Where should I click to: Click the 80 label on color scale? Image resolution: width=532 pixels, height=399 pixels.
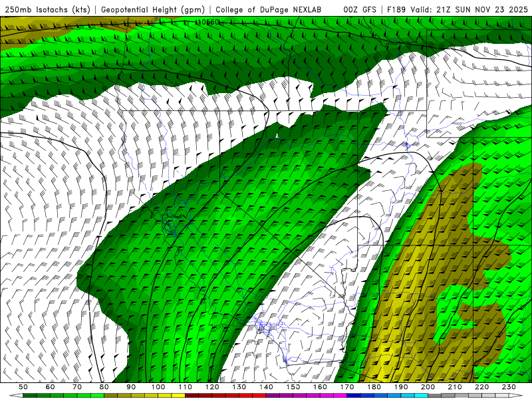pos(104,387)
